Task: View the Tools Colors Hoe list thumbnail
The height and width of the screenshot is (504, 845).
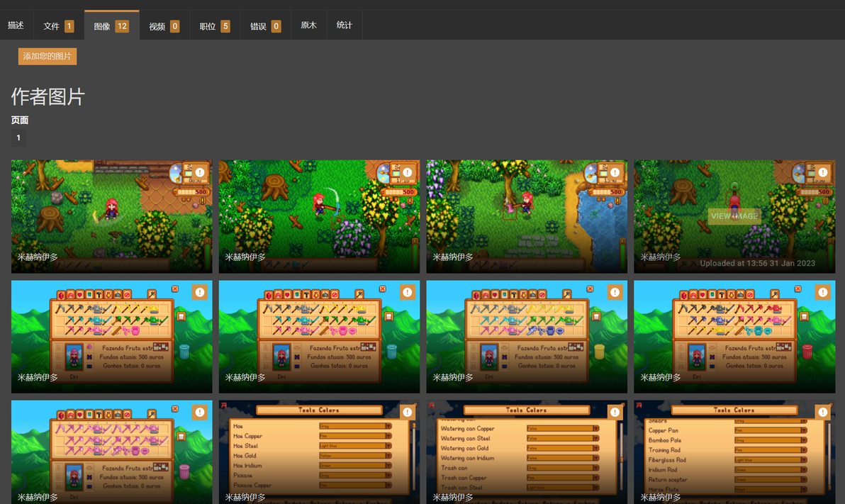Action: pyautogui.click(x=319, y=452)
